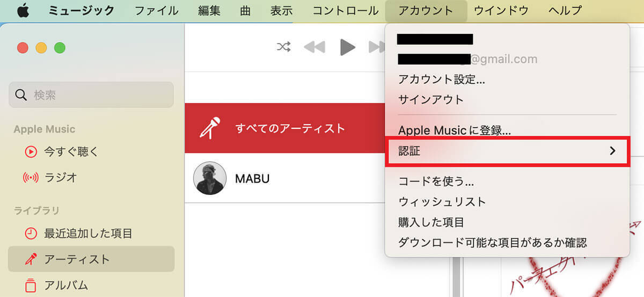The width and height of the screenshot is (644, 297).
Task: Click the Apple Music sidebar section header
Action: click(45, 129)
